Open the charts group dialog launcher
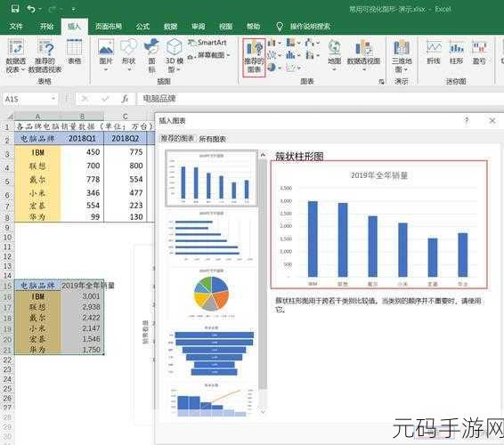Screen dimensions: 504x445 point(381,82)
